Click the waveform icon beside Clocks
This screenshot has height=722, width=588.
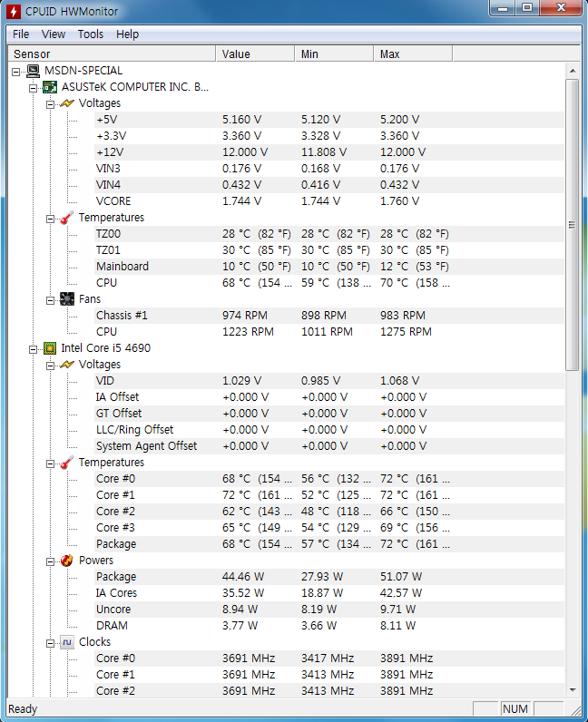point(67,642)
